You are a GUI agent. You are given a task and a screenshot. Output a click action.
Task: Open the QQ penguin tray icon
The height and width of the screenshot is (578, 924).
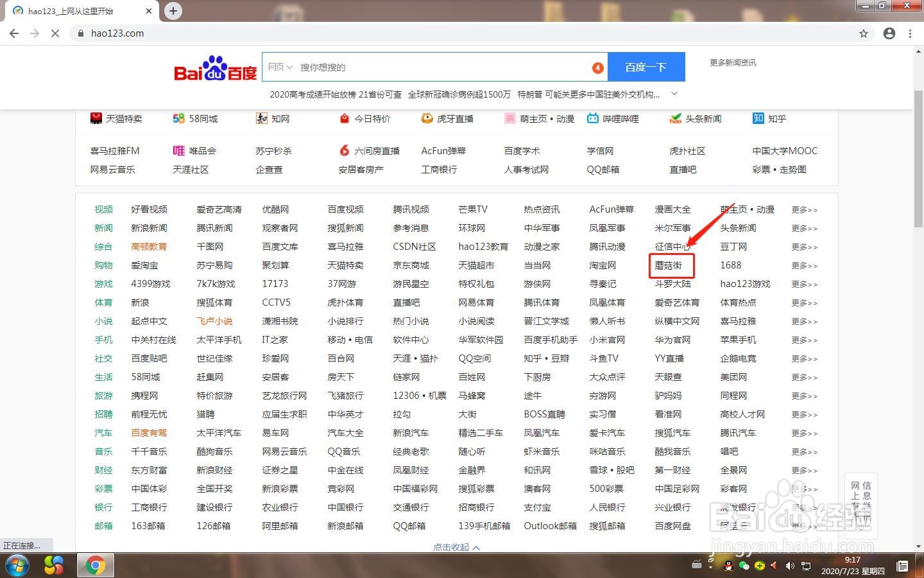click(728, 566)
